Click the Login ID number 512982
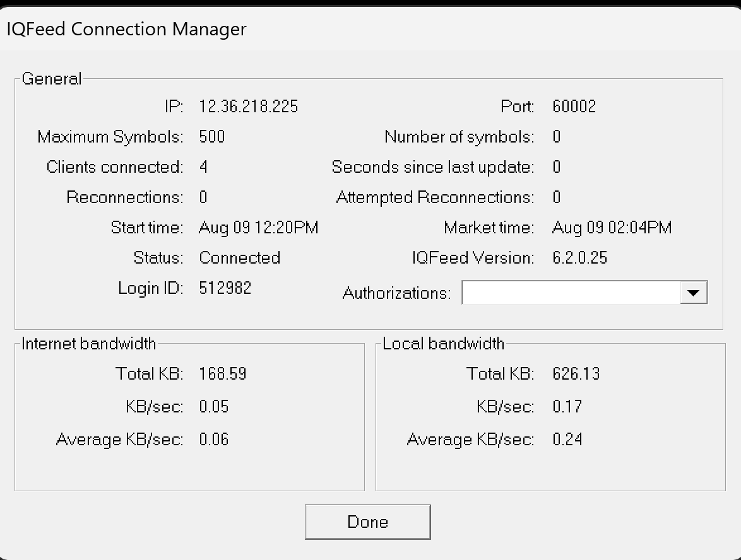 pyautogui.click(x=225, y=288)
